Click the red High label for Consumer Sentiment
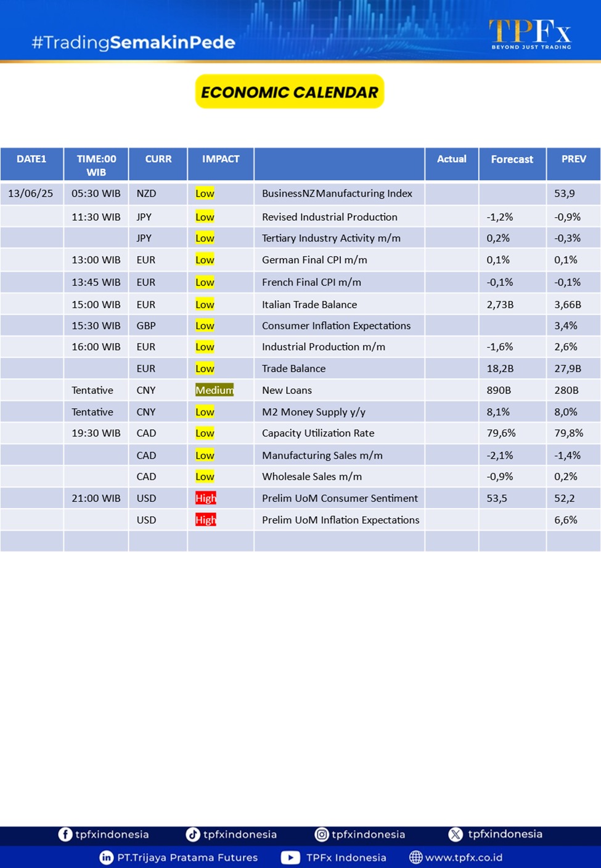 coord(206,498)
